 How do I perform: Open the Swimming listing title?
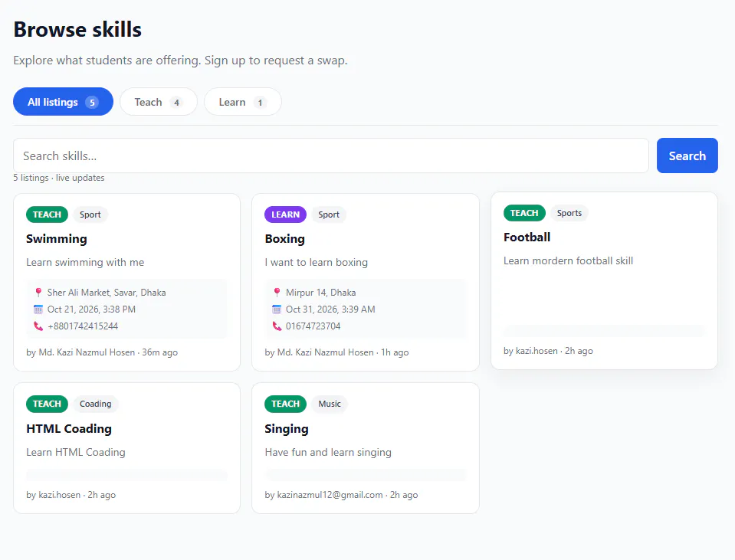[x=57, y=239]
